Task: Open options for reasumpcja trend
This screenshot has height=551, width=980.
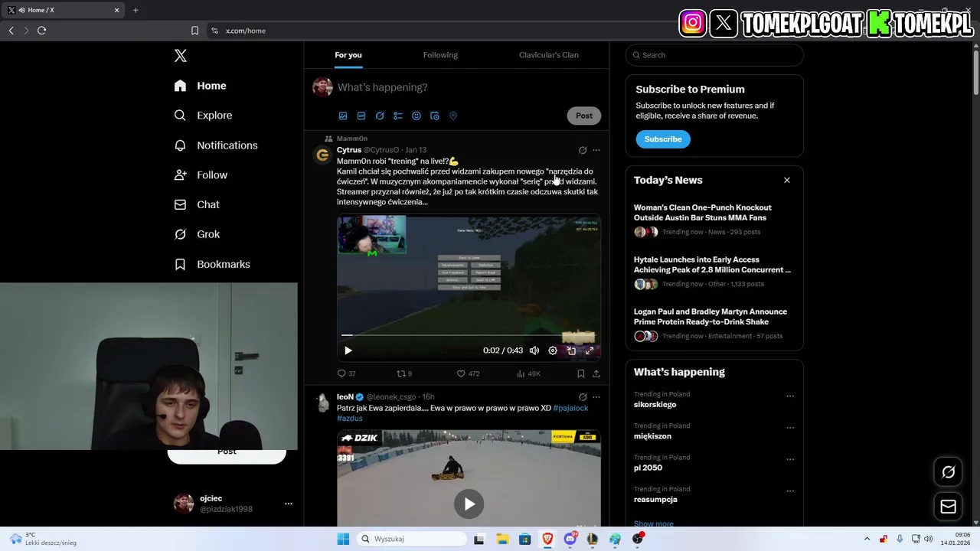Action: pos(790,491)
